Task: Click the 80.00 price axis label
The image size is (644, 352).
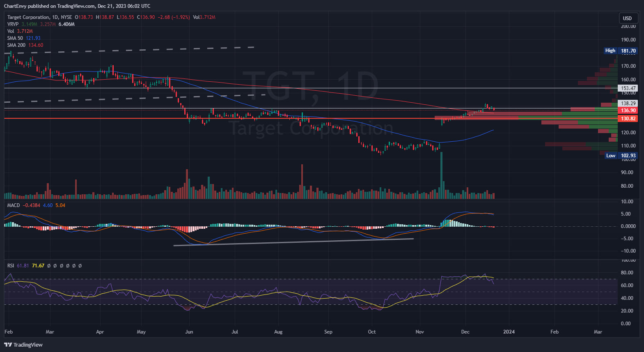Action: tap(627, 186)
